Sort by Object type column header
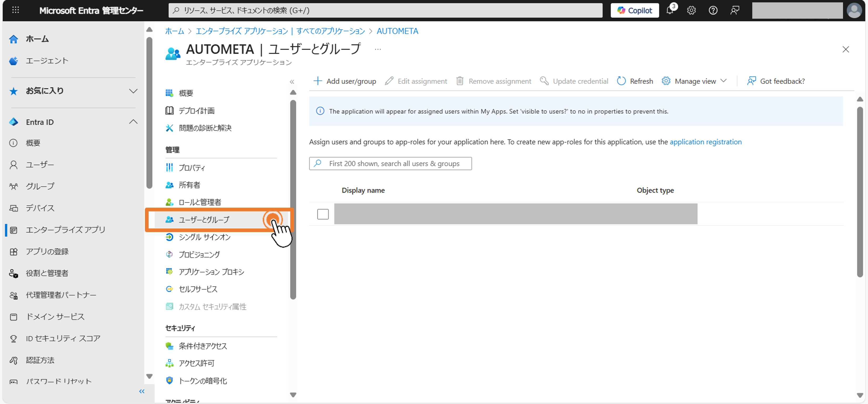This screenshot has height=404, width=868. [655, 191]
